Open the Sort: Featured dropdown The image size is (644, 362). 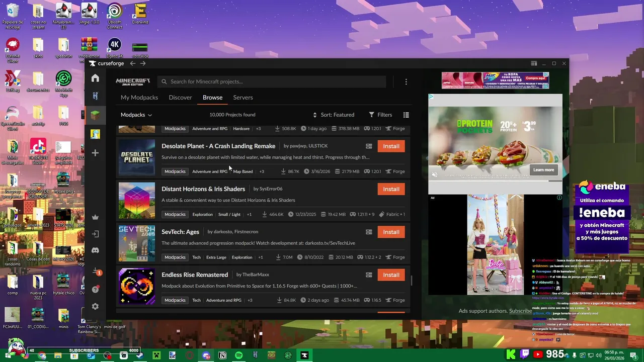coord(334,115)
